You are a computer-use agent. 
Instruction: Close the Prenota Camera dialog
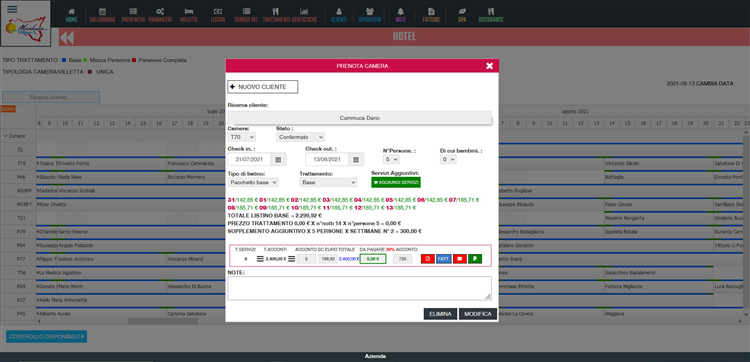489,66
